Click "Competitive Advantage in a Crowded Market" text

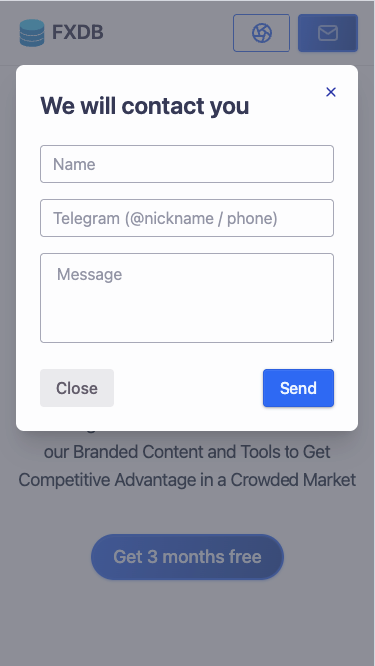(187, 480)
